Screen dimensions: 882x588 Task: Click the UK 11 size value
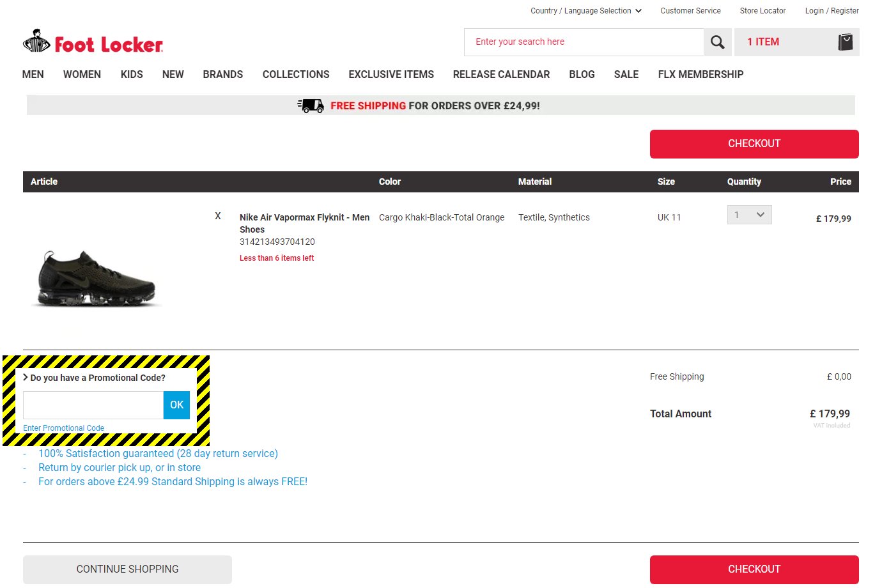(x=669, y=217)
